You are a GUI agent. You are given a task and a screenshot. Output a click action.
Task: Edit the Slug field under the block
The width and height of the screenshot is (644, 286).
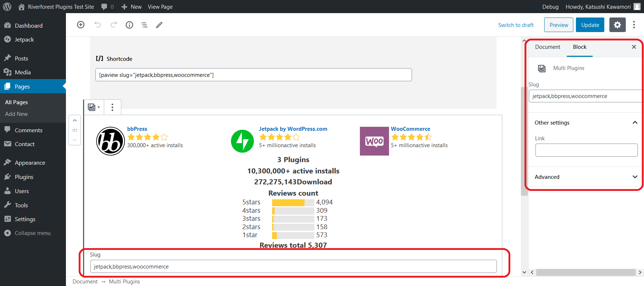293,266
